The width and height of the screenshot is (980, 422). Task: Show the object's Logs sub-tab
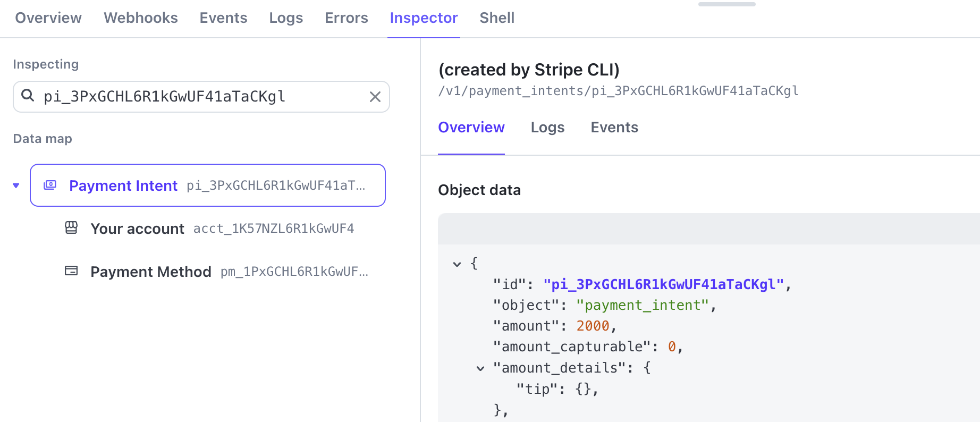[x=547, y=128]
